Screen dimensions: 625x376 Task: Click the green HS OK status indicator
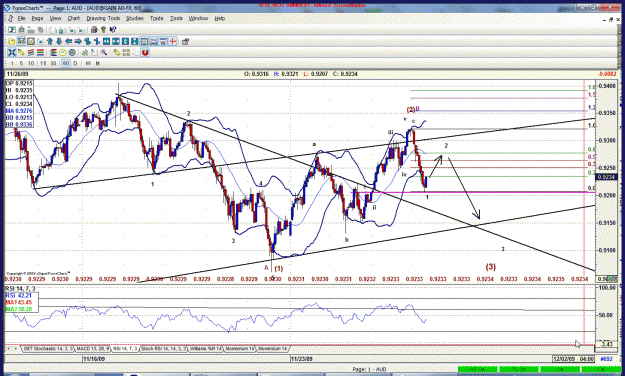pyautogui.click(x=478, y=370)
